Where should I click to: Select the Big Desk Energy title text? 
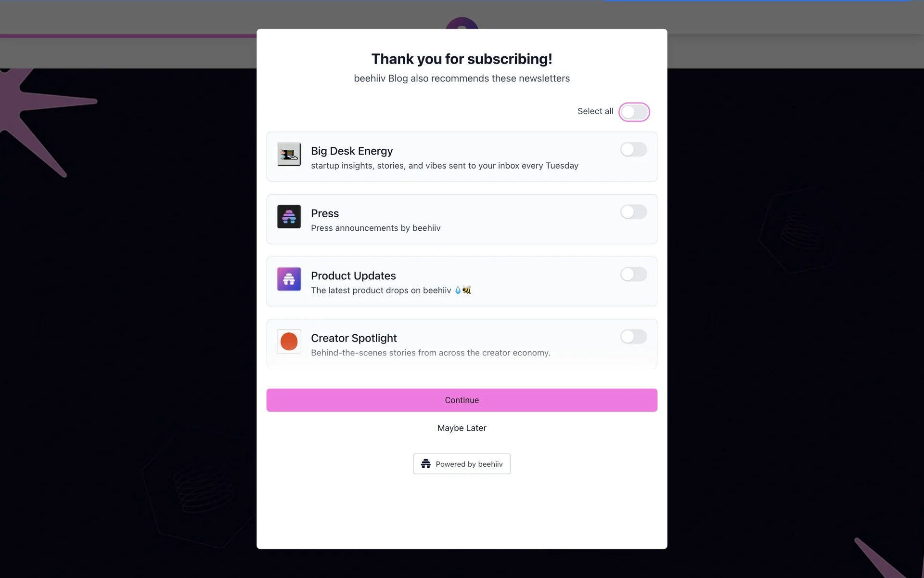click(x=352, y=151)
